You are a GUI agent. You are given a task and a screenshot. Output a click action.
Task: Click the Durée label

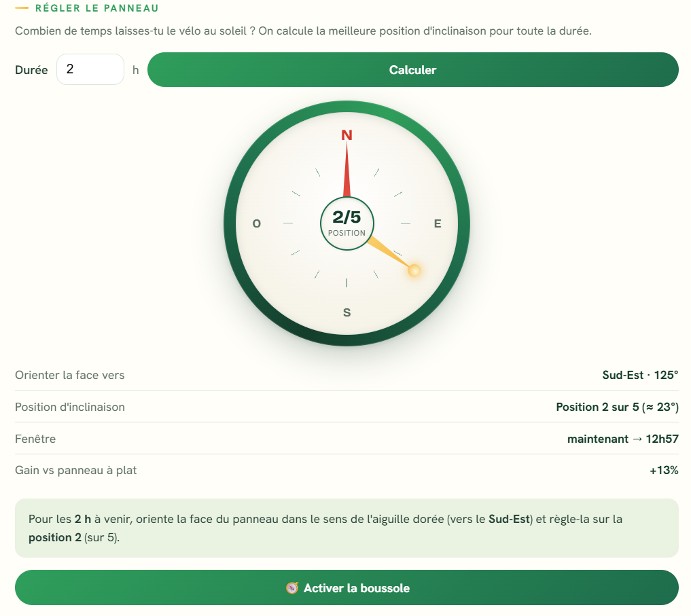31,70
